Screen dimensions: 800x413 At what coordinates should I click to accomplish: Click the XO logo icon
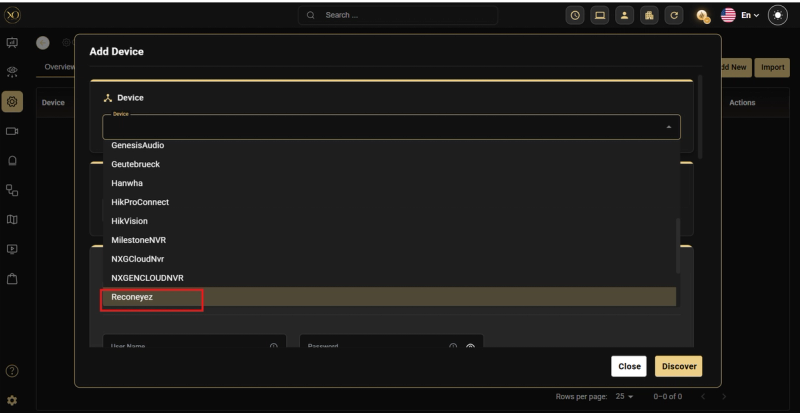coord(12,15)
